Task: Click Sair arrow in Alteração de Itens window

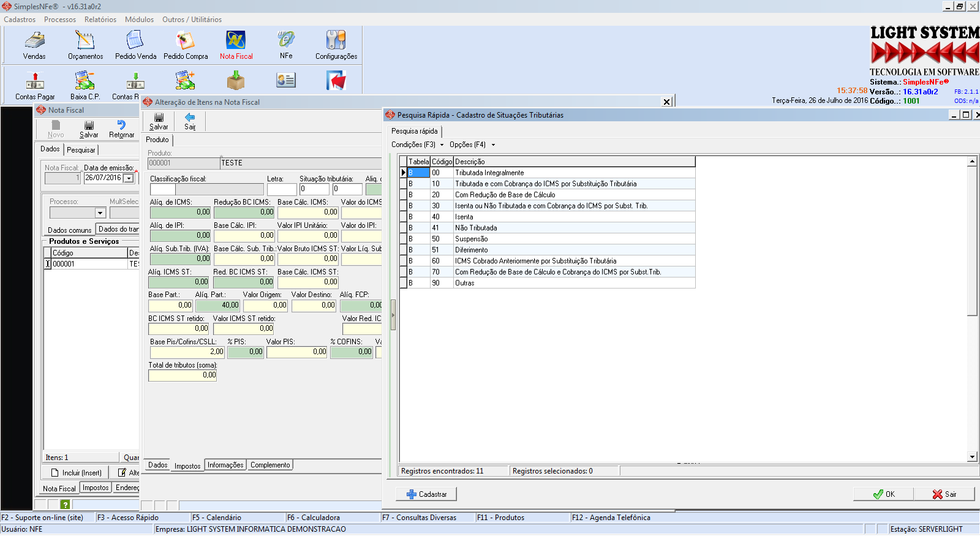Action: [x=190, y=121]
